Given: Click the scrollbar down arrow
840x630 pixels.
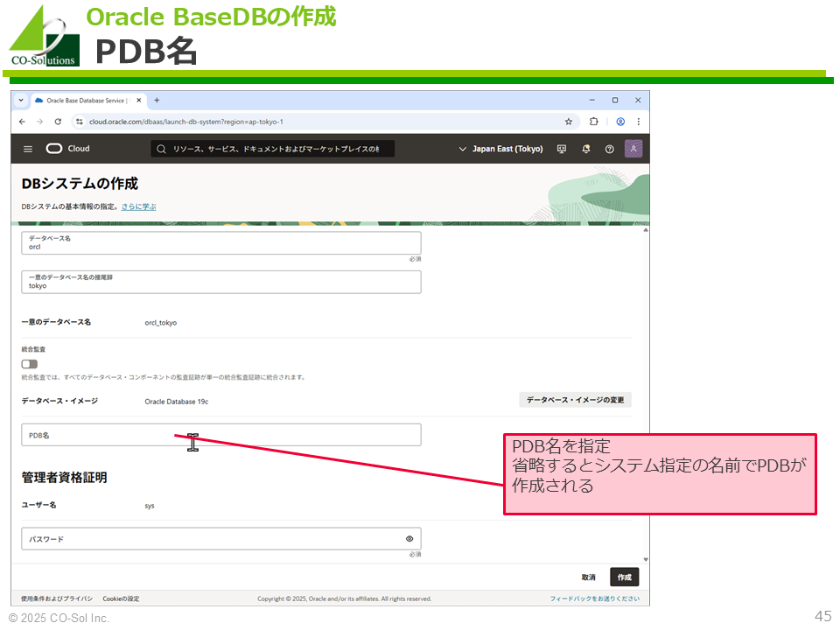Looking at the screenshot, I should tap(646, 559).
